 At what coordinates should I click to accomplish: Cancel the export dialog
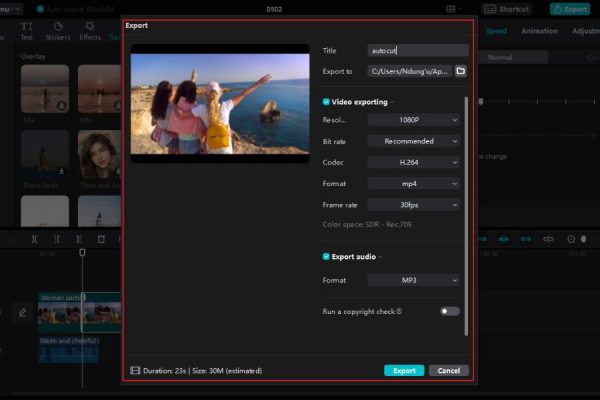pyautogui.click(x=449, y=370)
